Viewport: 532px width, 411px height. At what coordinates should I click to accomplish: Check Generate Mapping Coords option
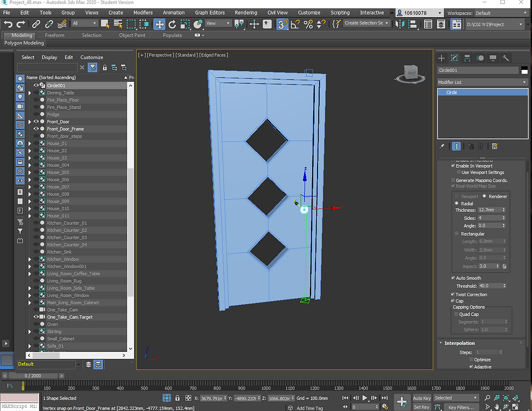pyautogui.click(x=453, y=180)
